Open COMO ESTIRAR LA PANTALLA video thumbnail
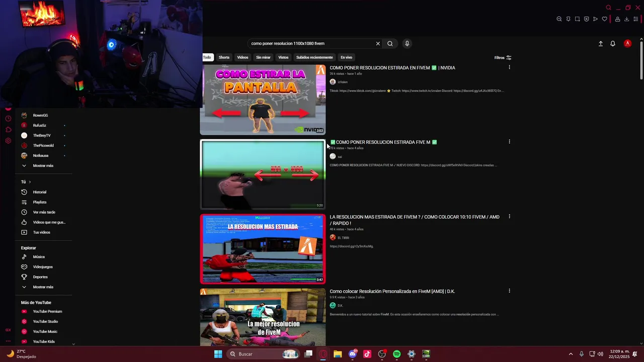This screenshot has width=644, height=362. pos(263,100)
